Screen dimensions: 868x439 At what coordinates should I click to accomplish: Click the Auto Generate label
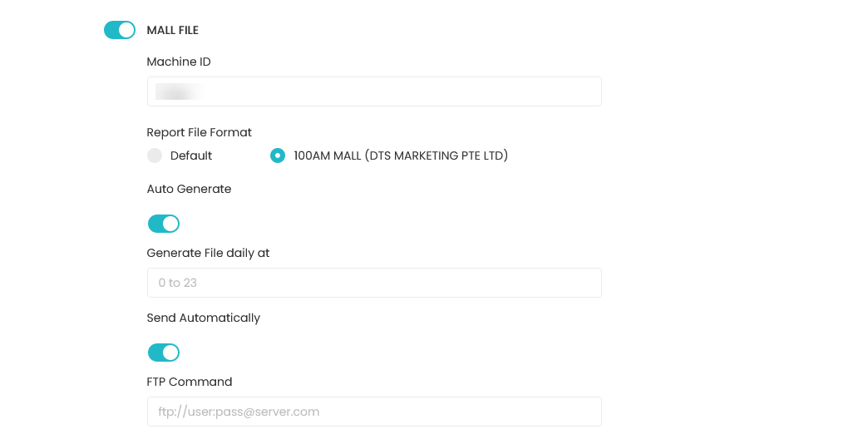189,189
